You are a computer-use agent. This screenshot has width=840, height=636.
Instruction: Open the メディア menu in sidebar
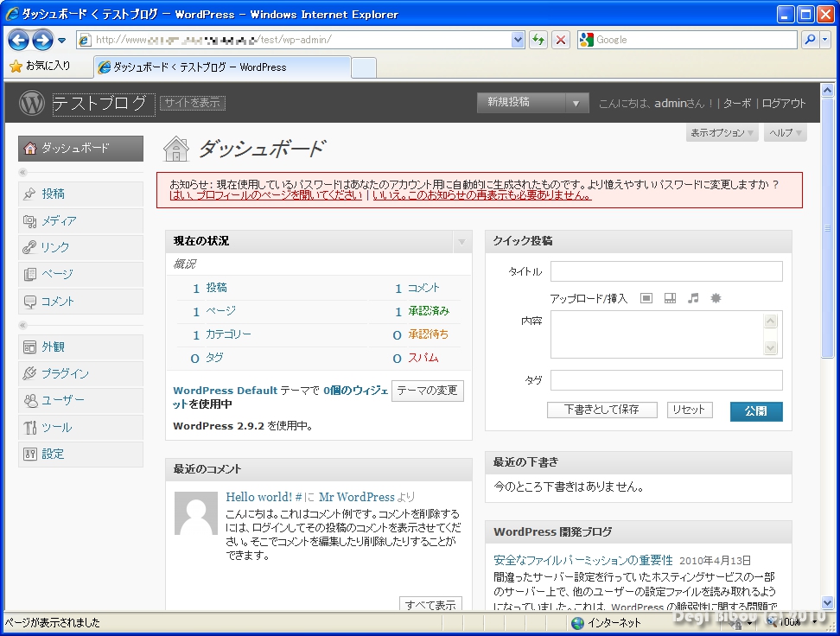tap(81, 220)
